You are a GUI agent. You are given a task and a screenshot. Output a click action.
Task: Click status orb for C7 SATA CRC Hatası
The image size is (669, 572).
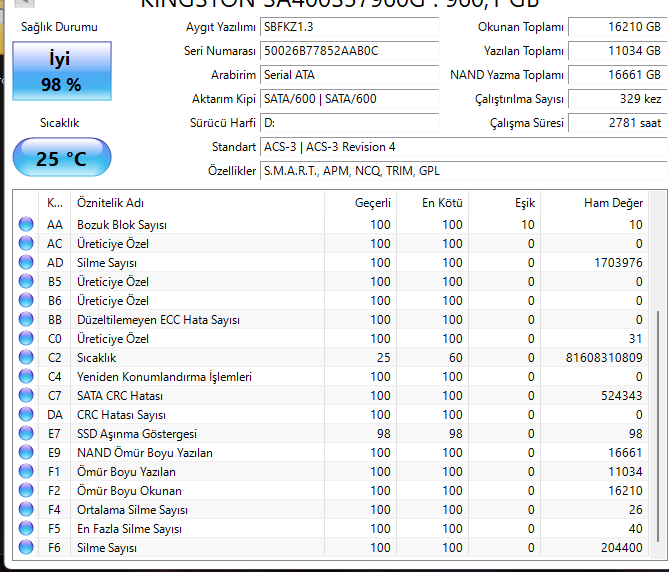26,395
